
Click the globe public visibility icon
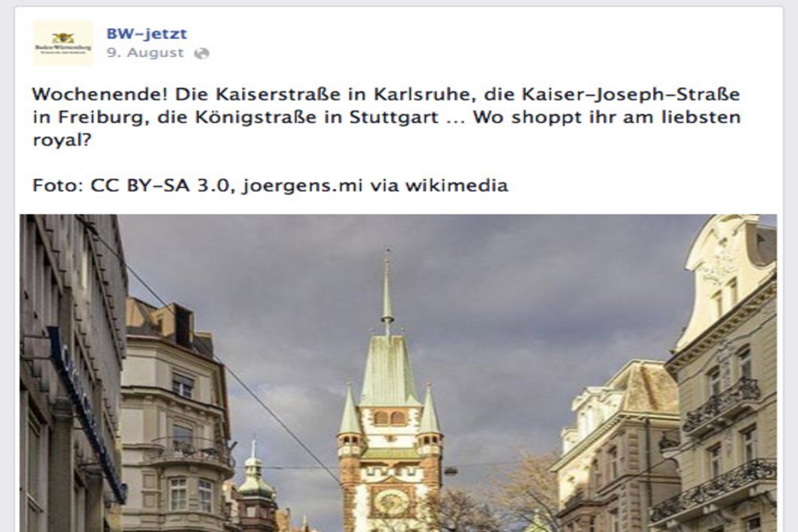(x=201, y=54)
